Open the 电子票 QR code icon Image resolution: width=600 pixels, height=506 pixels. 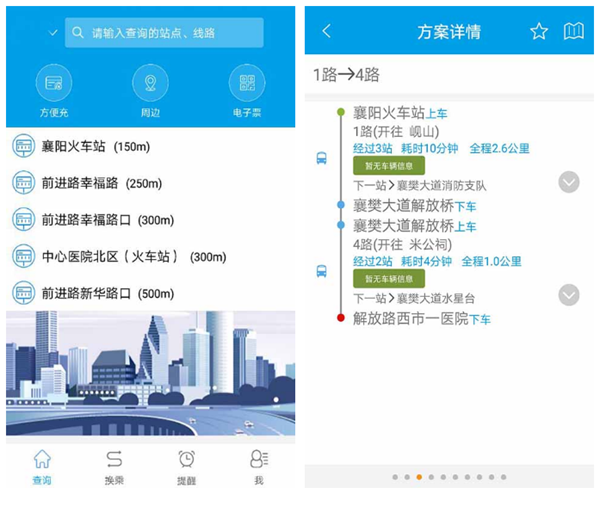247,84
